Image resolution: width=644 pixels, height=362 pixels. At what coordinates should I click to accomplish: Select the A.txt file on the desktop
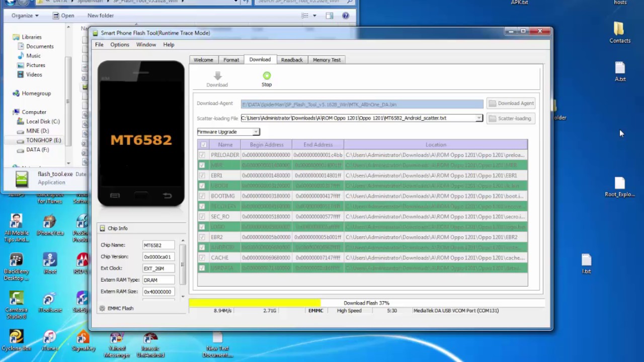tap(620, 71)
